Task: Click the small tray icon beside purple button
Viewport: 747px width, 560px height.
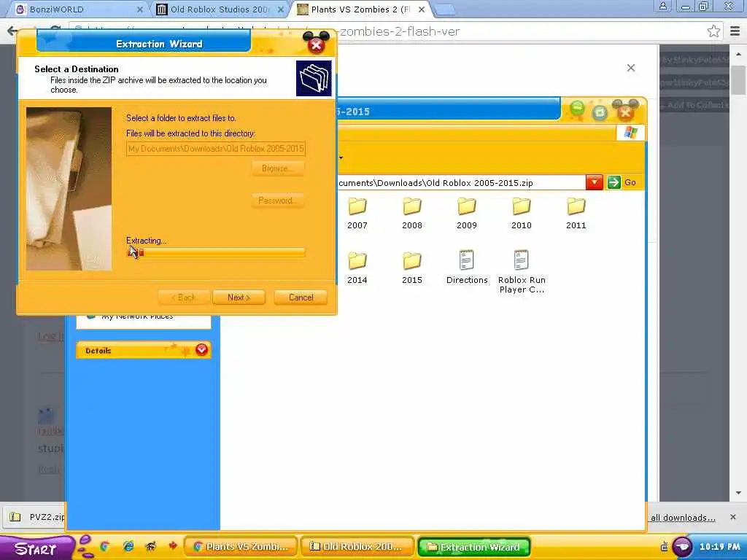Action: coord(664,547)
